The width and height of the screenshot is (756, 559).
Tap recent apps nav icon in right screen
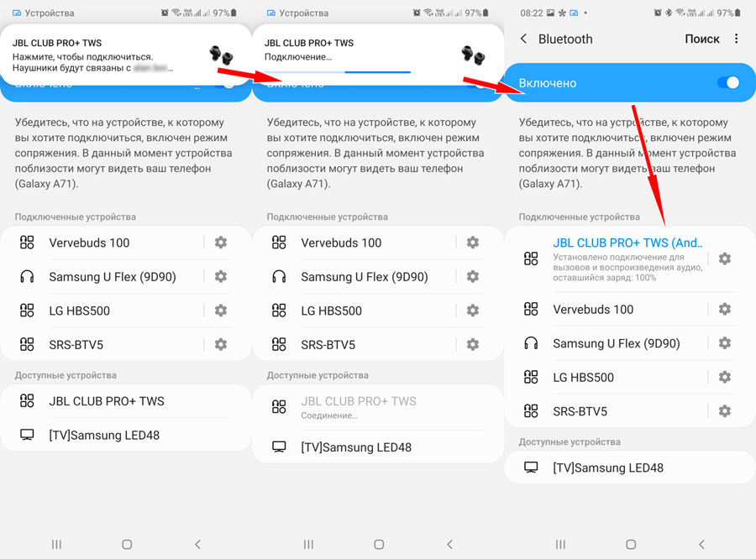[560, 545]
